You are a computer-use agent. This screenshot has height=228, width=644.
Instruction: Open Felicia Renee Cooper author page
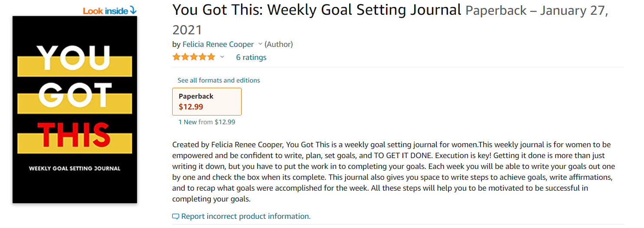point(218,44)
